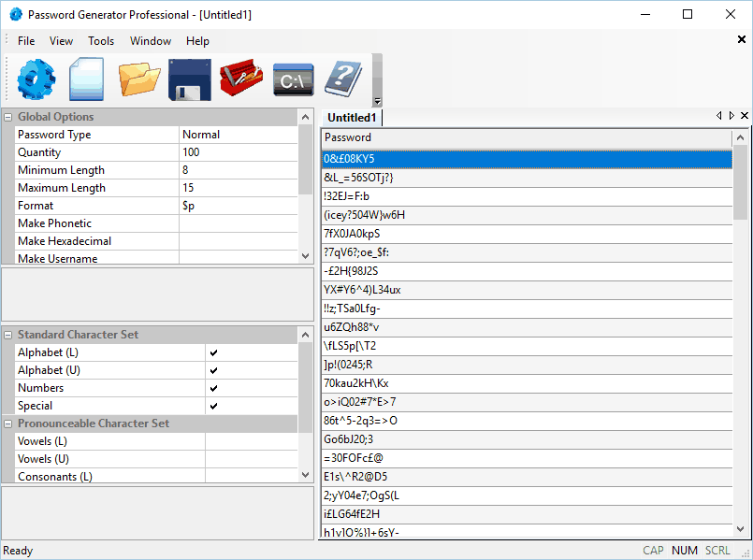The height and width of the screenshot is (560, 753).
Task: Toggle the Special characters checkmark
Action: pyautogui.click(x=213, y=406)
